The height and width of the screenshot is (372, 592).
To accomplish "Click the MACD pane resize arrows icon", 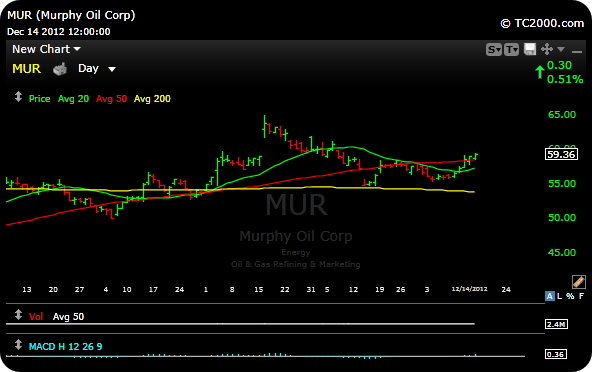I will (18, 344).
